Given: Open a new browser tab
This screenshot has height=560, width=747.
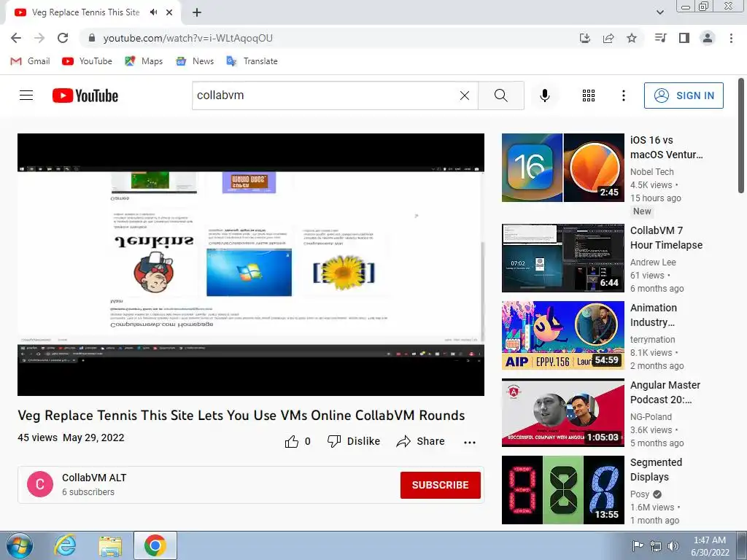Looking at the screenshot, I should (x=197, y=13).
